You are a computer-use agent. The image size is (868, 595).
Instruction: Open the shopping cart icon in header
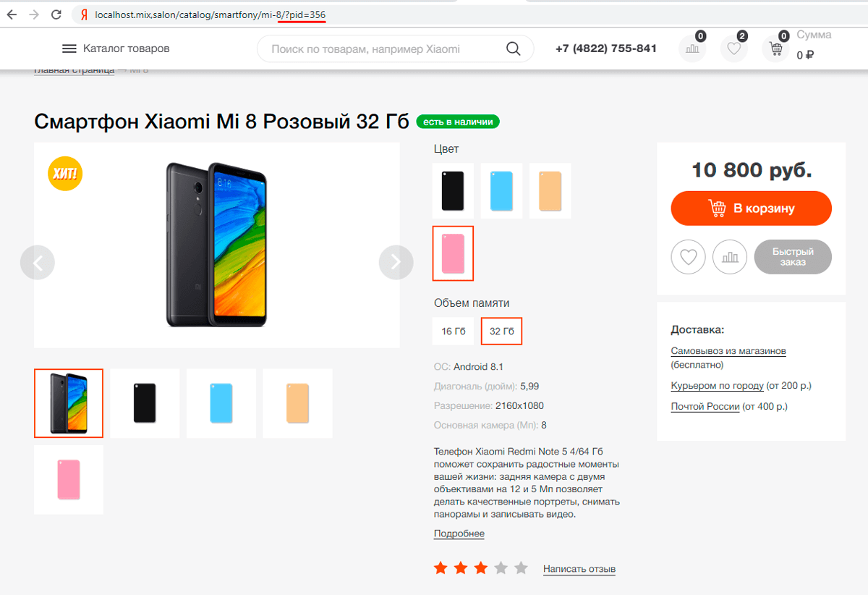[x=775, y=49]
